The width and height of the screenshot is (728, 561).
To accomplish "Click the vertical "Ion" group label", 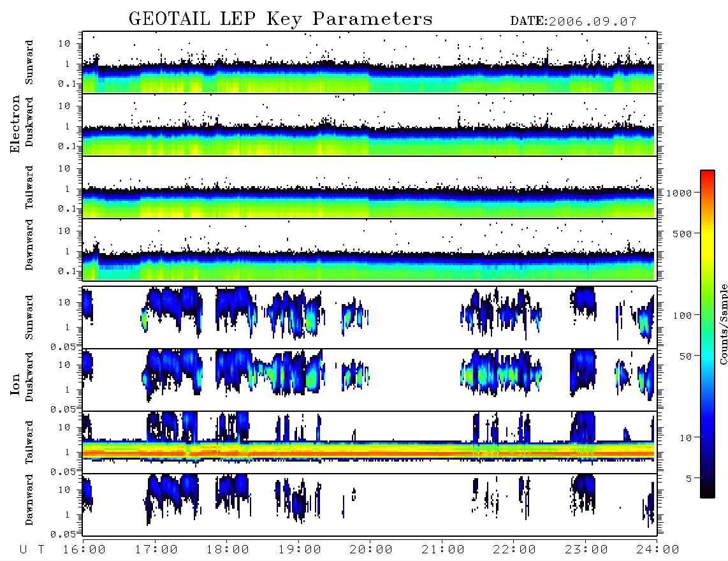I will (x=15, y=384).
